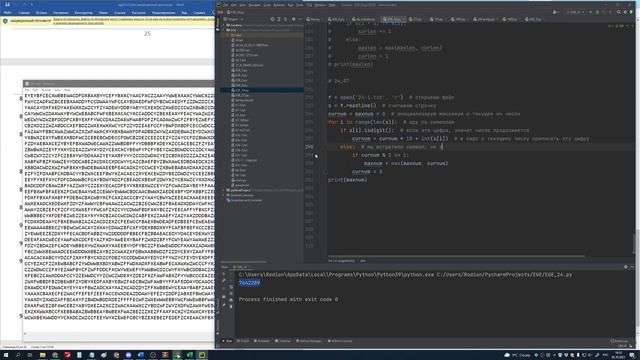Click the editor horizontal scrollbar
This screenshot has width=640, height=360.
(456, 256)
